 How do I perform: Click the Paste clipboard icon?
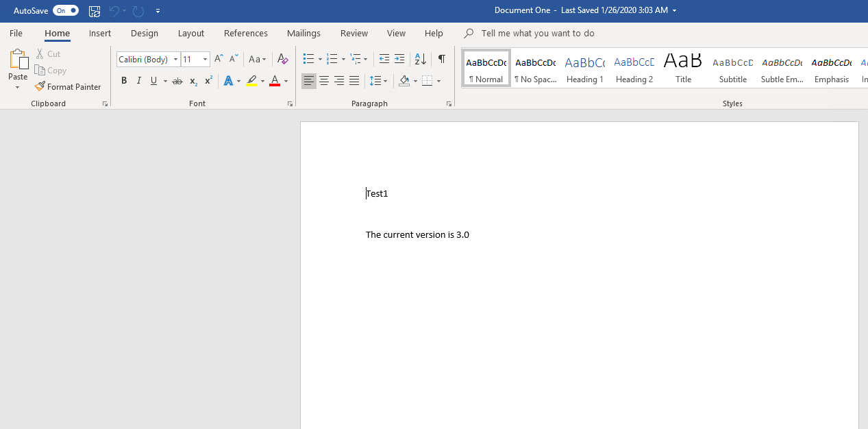pos(18,60)
